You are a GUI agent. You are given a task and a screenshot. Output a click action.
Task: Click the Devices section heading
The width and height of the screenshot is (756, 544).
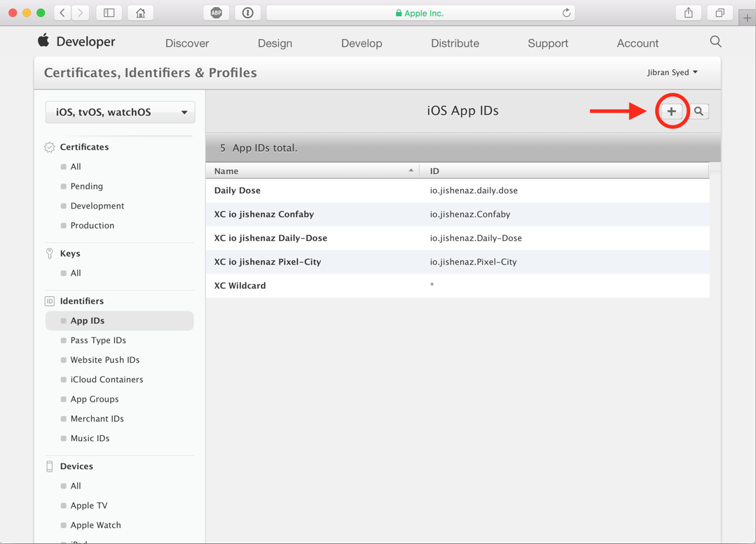pyautogui.click(x=76, y=466)
